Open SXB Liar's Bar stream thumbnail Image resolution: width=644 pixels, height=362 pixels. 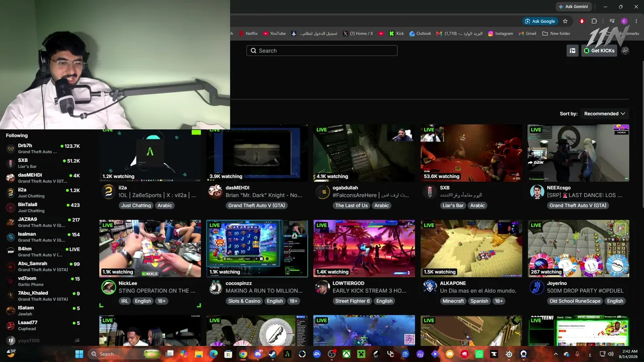pyautogui.click(x=471, y=153)
